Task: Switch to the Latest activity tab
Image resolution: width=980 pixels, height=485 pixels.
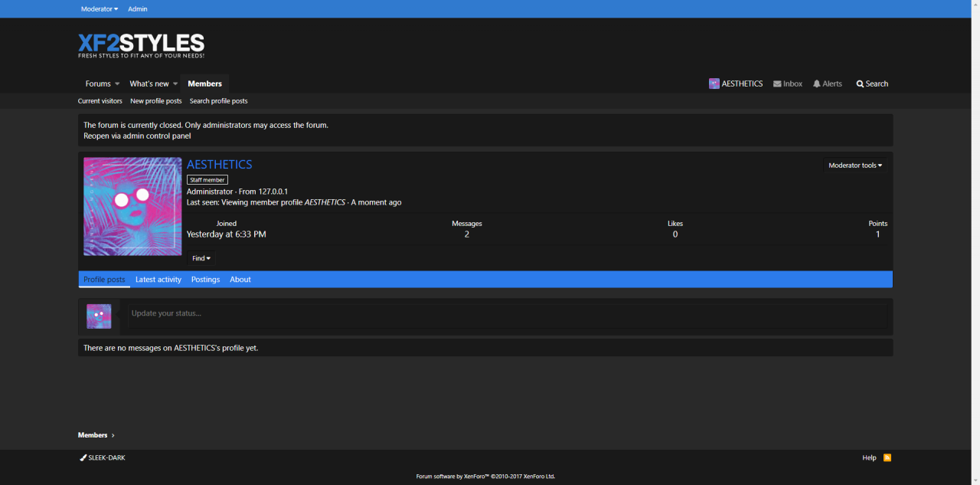Action: [x=158, y=280]
